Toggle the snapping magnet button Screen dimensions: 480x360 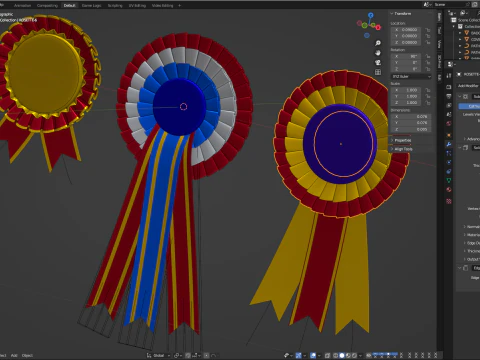pos(188,355)
